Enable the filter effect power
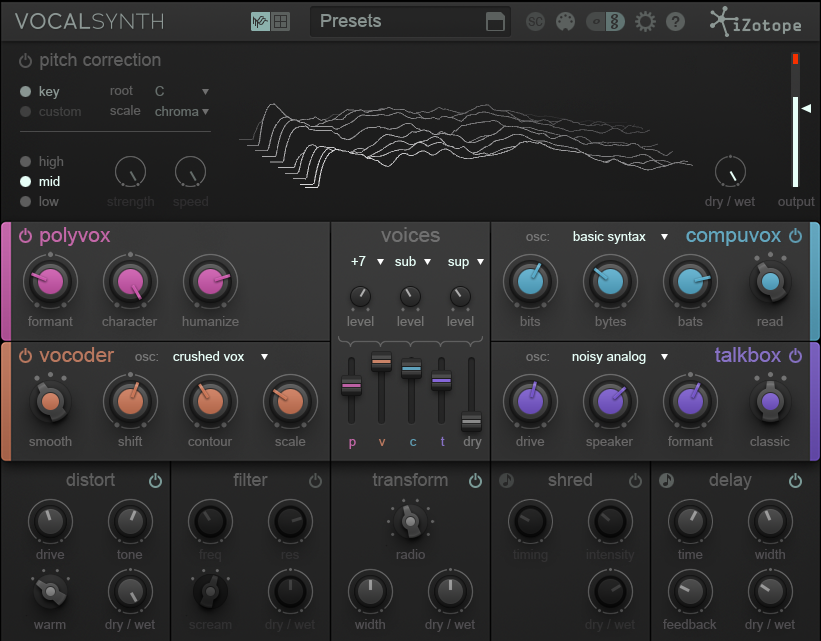The width and height of the screenshot is (821, 641). click(x=315, y=480)
